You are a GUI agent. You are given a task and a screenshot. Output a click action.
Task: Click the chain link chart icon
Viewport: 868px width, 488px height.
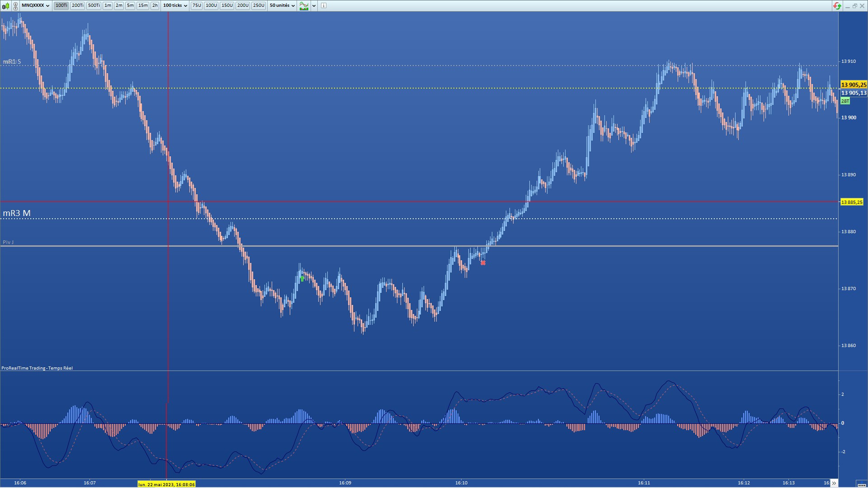[16, 6]
